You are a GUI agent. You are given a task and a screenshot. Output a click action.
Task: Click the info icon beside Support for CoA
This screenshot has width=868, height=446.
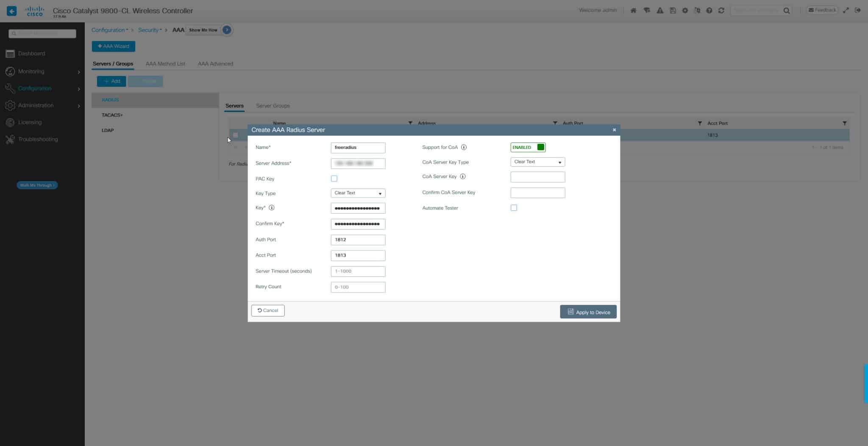tap(464, 147)
